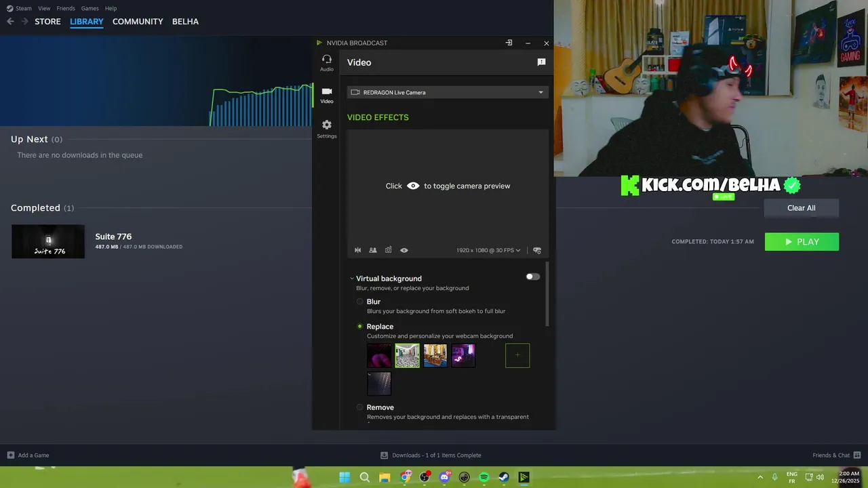This screenshot has height=488, width=868.
Task: Open File Explorer from the taskbar
Action: pos(384,477)
